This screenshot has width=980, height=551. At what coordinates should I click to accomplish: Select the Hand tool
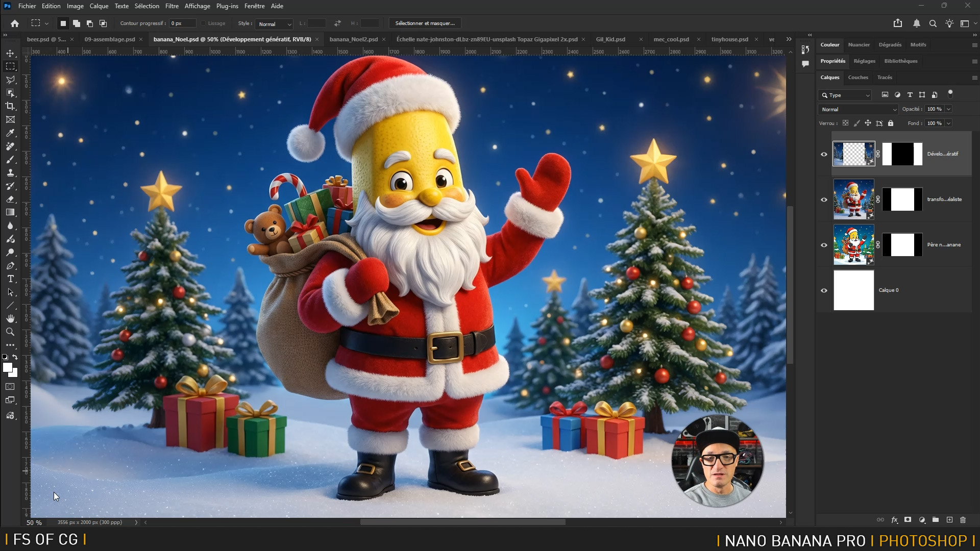(10, 319)
